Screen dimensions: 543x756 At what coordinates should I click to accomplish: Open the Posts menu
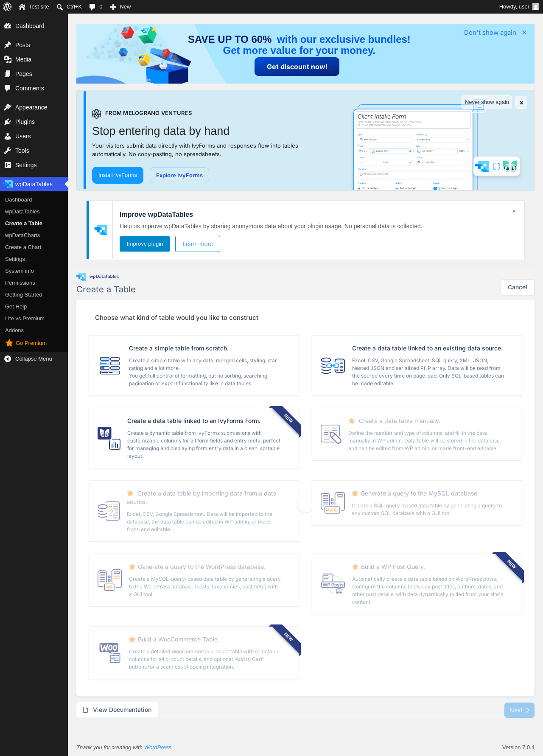coord(34,45)
